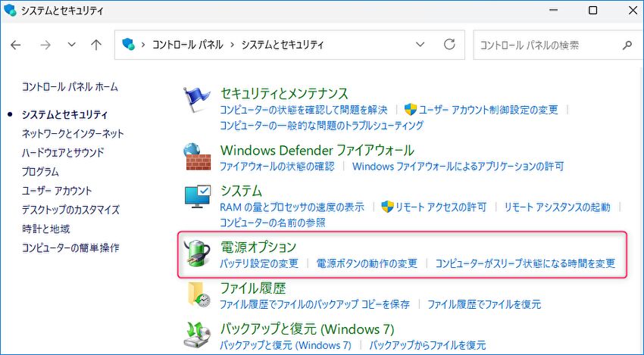Open デスクトップのカスタマイズ category

coord(70,210)
